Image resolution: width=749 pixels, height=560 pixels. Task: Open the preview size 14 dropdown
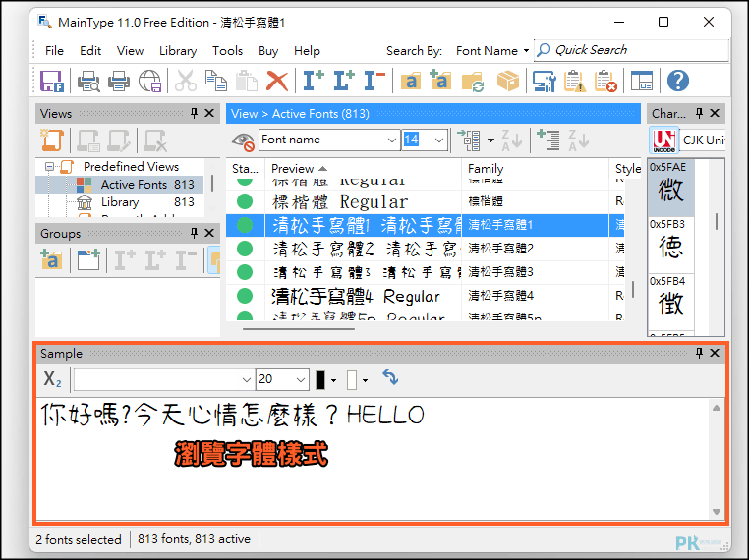438,140
